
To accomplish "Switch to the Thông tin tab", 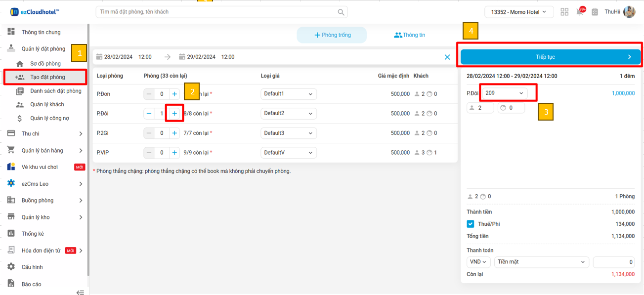I will (x=409, y=35).
